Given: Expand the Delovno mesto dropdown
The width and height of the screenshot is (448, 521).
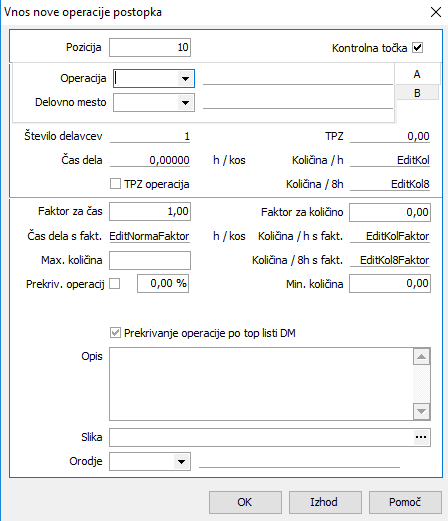Looking at the screenshot, I should point(185,103).
